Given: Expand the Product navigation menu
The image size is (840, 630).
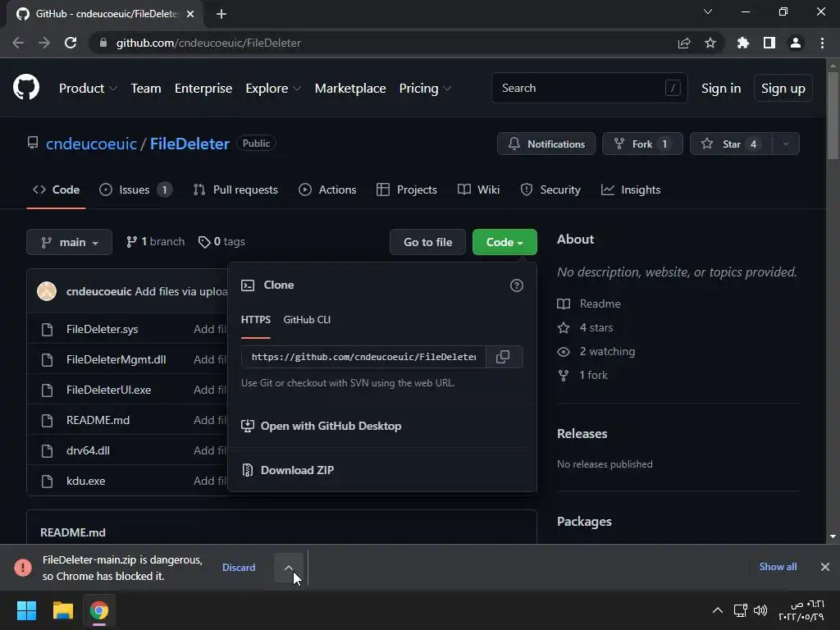Looking at the screenshot, I should click(x=88, y=89).
